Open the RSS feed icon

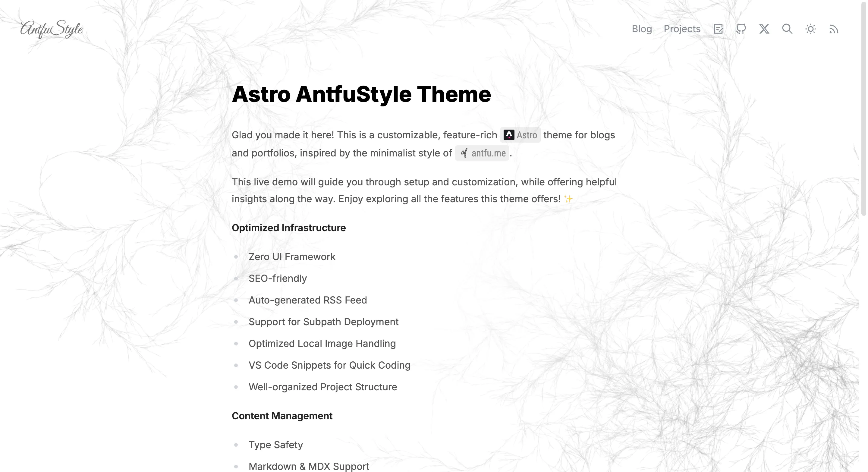(834, 29)
